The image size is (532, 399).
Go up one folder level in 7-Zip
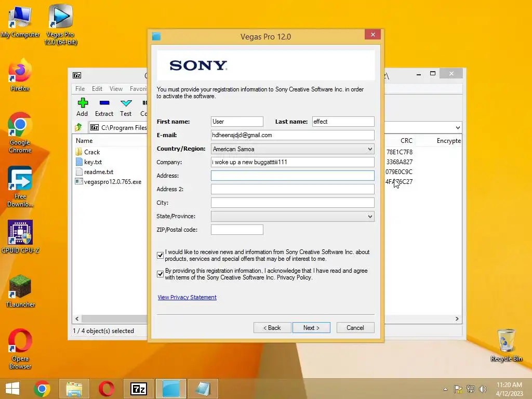click(x=79, y=127)
